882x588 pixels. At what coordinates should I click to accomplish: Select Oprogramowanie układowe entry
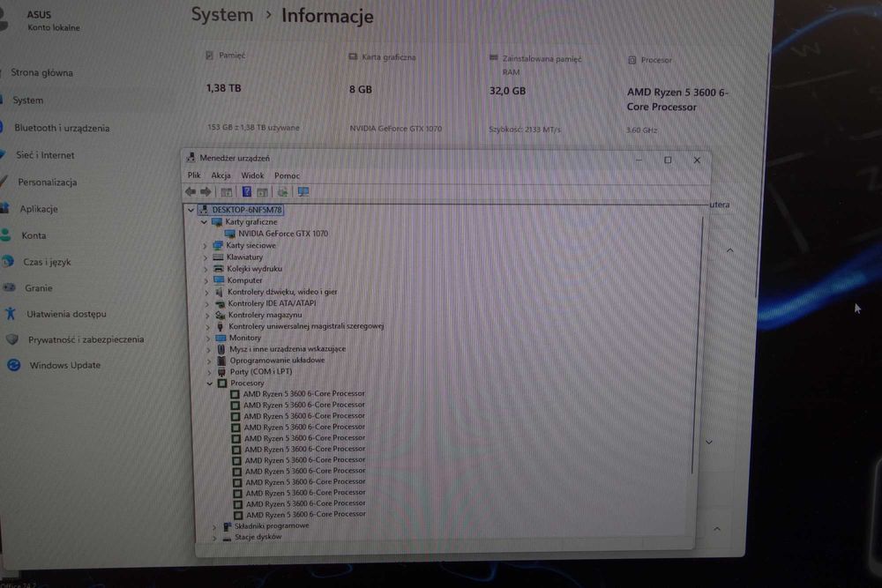pyautogui.click(x=277, y=361)
